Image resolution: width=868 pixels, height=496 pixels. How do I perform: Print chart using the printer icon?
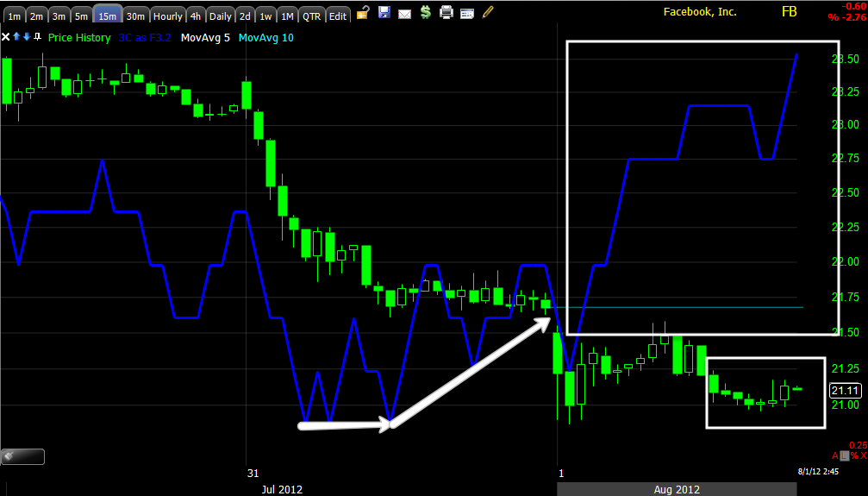point(446,11)
